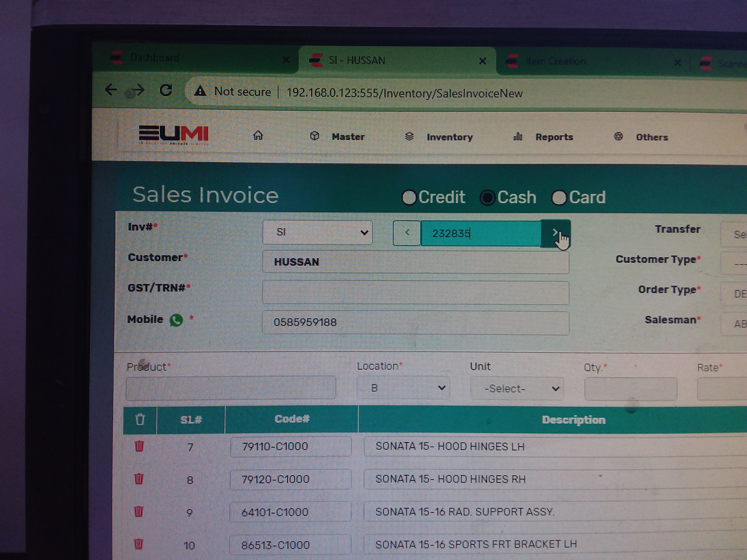This screenshot has width=747, height=560.
Task: Click the Sales Invoice heading
Action: click(205, 195)
